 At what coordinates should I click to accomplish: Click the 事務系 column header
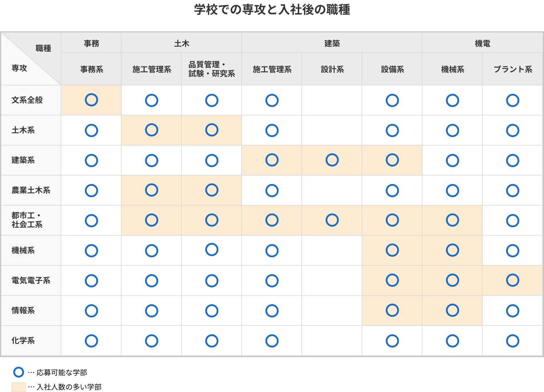click(91, 69)
